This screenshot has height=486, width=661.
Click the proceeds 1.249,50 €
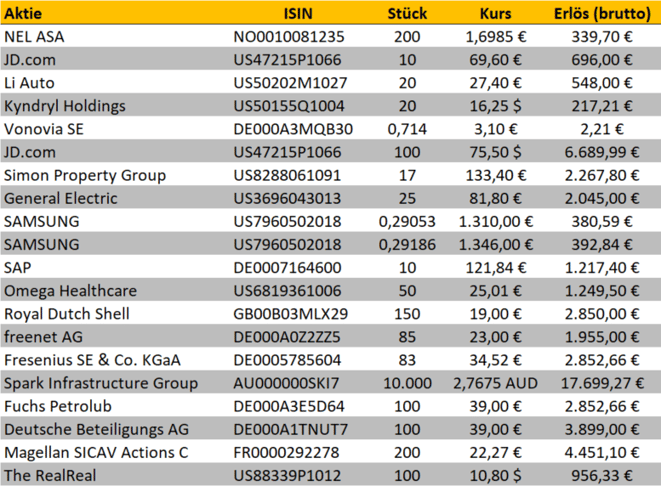pyautogui.click(x=602, y=291)
